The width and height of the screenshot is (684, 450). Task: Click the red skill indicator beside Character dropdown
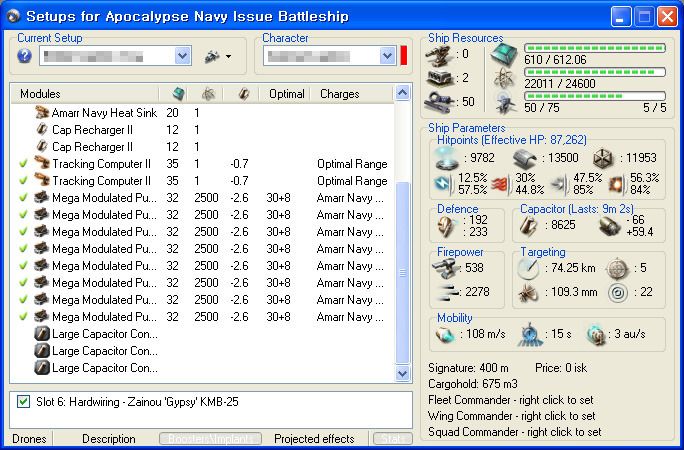(404, 56)
